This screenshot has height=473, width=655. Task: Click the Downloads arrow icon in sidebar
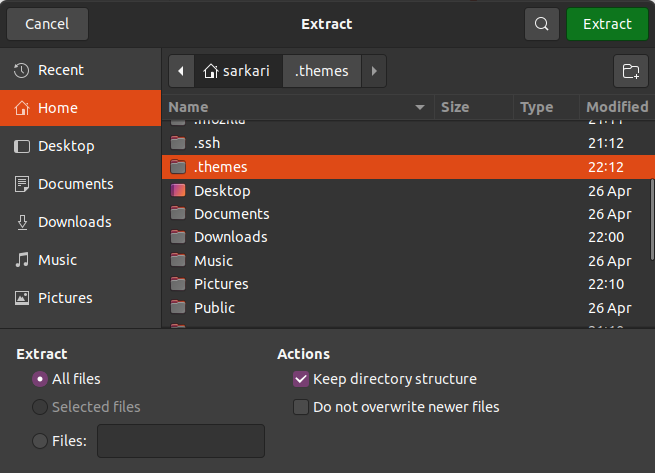(x=22, y=222)
